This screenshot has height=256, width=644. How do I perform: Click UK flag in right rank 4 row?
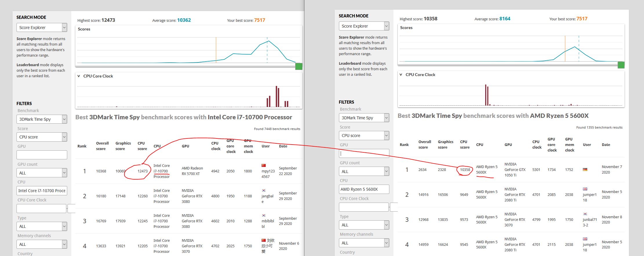(x=585, y=239)
